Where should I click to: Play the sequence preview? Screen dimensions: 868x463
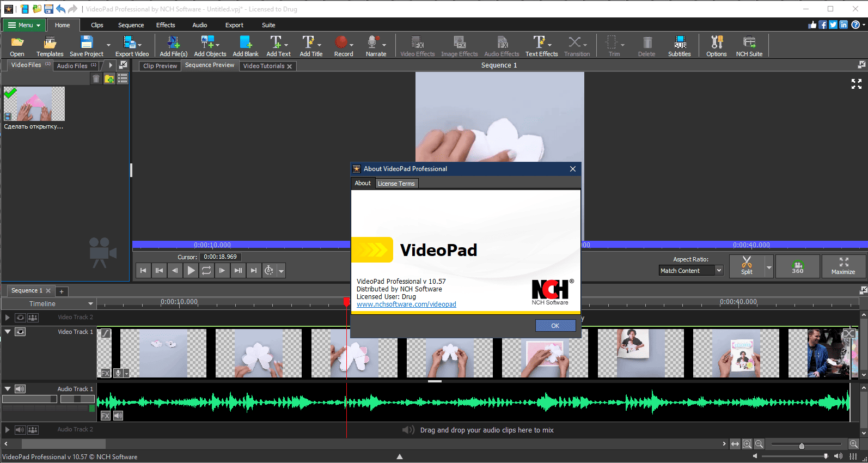(191, 270)
